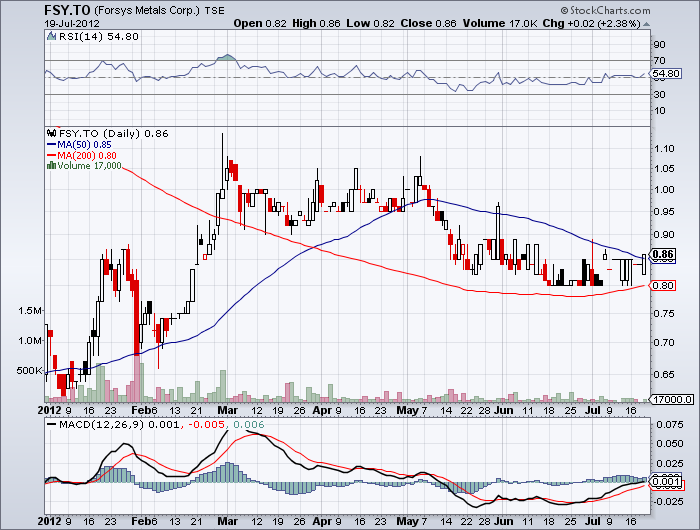Click the FSY.TO (Daily) 0.86 legend

[x=113, y=134]
